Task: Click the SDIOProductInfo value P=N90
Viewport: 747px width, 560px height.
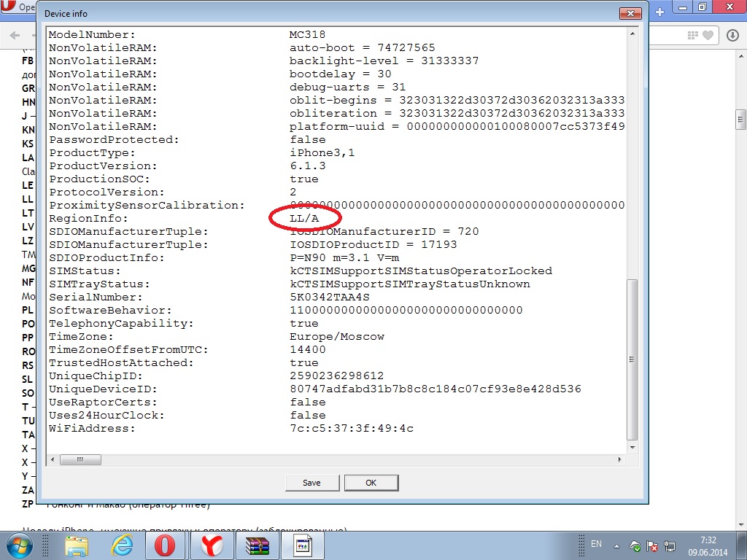Action: tap(344, 258)
